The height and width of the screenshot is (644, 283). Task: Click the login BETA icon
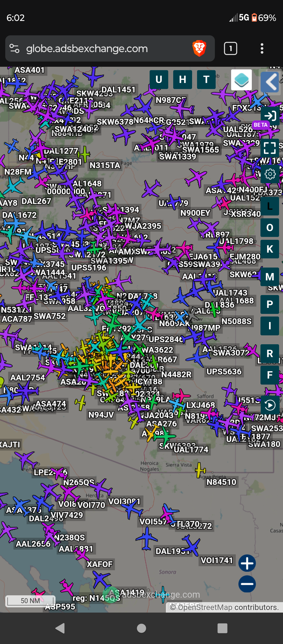click(270, 116)
